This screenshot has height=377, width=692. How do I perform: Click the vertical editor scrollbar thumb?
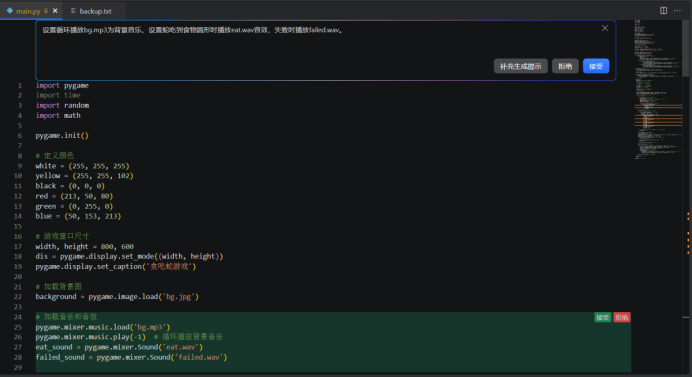tap(685, 49)
